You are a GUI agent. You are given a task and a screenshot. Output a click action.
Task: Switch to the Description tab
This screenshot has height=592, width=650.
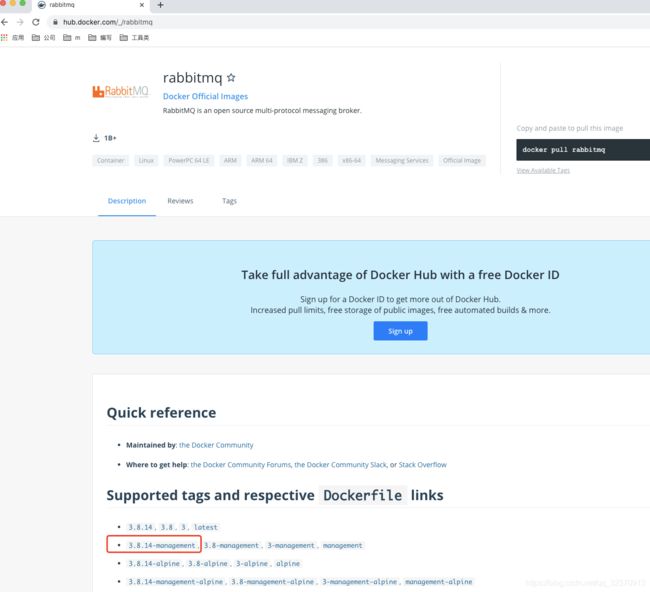(127, 201)
